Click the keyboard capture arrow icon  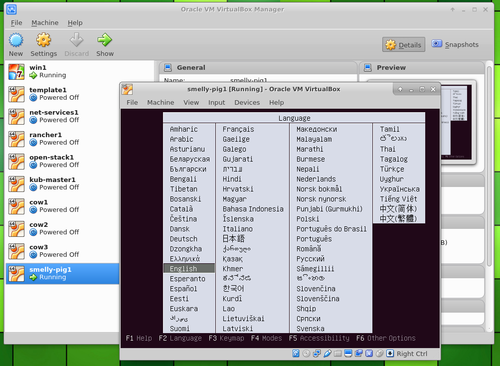[390, 353]
